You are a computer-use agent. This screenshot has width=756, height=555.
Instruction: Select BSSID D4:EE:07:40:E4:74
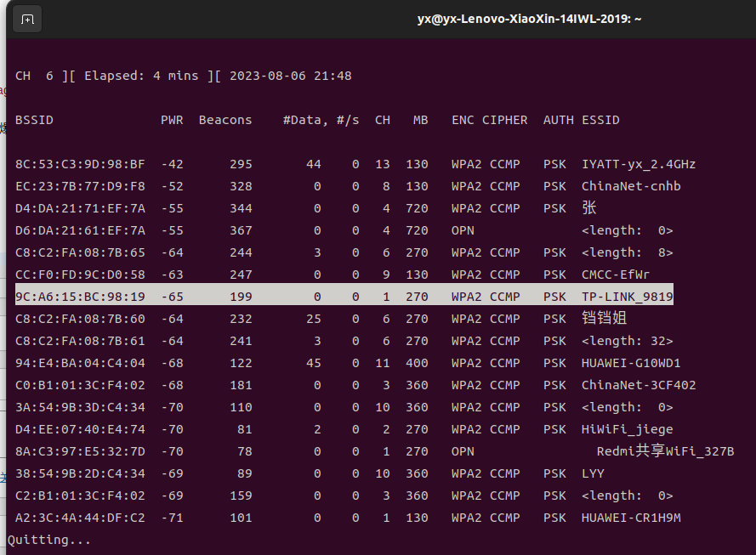[80, 430]
